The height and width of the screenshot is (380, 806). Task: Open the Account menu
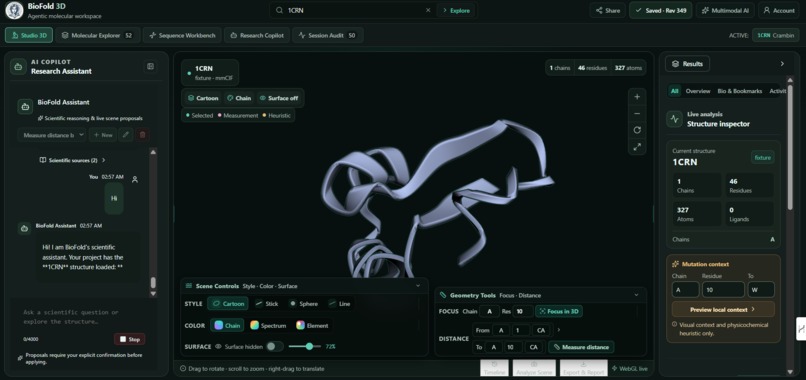click(779, 10)
